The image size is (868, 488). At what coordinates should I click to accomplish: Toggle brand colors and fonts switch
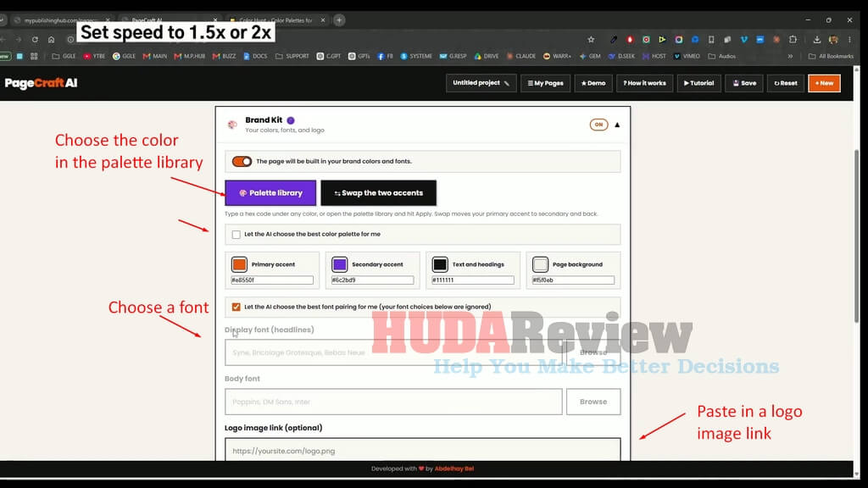coord(242,162)
